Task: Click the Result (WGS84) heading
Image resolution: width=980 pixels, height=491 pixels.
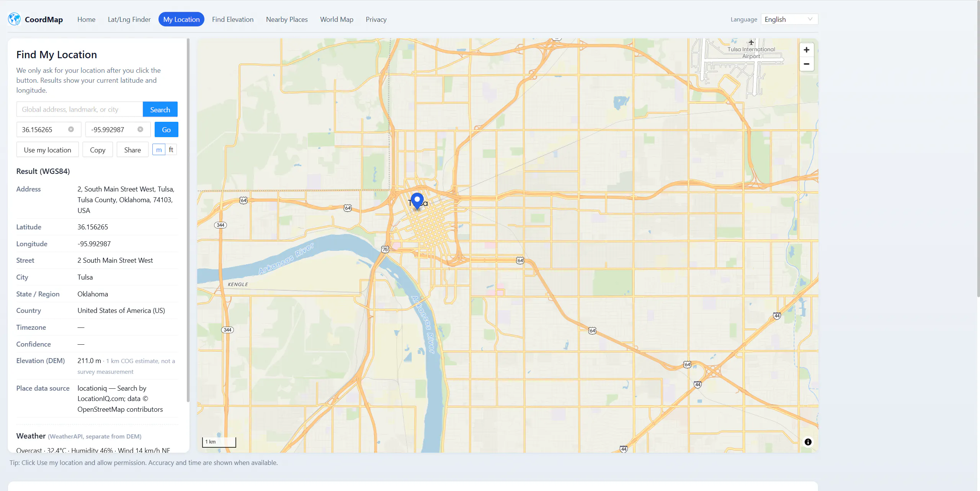Action: (43, 171)
